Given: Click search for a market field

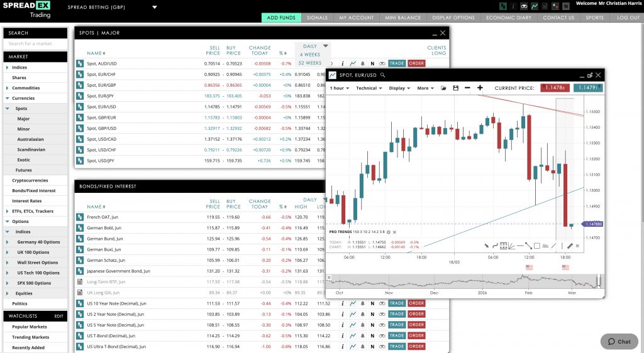Looking at the screenshot, I should click(35, 43).
